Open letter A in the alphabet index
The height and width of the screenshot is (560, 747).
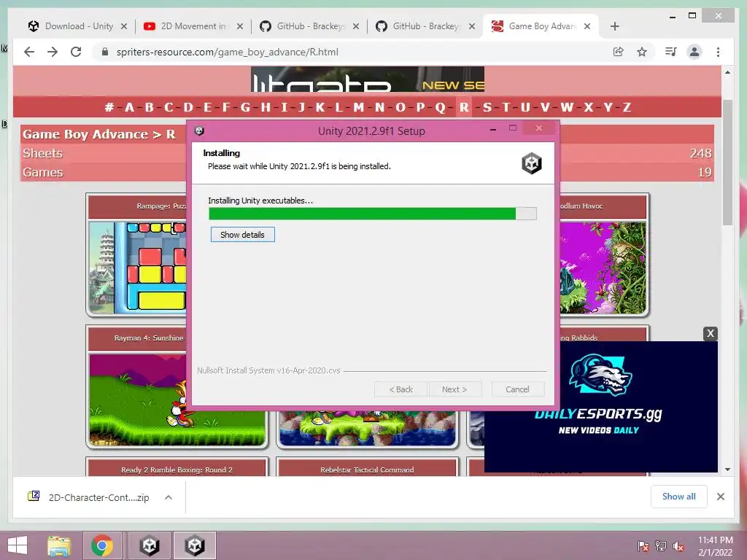(129, 107)
